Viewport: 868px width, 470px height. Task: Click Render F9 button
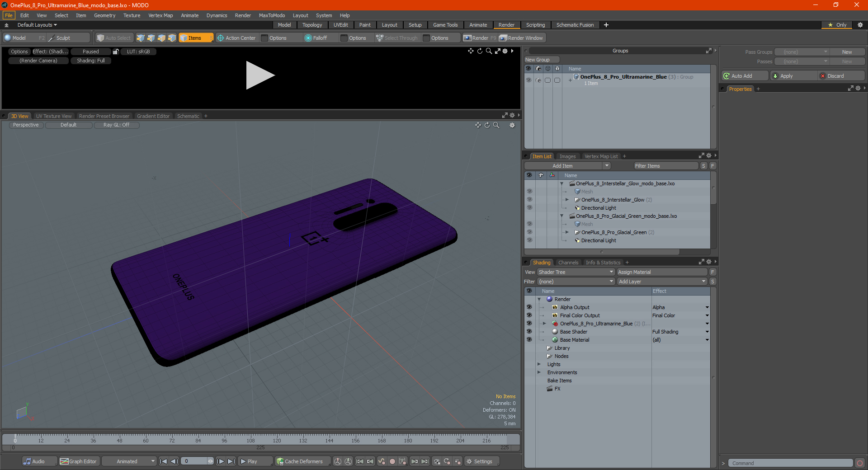point(480,38)
